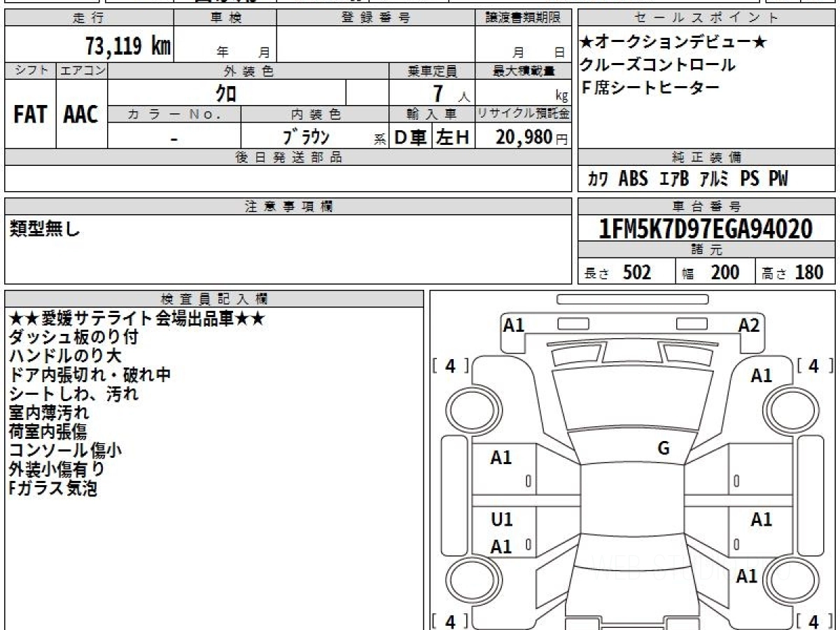
Task: Select chassis number 1FM5K7D97EGA94020
Action: [706, 229]
